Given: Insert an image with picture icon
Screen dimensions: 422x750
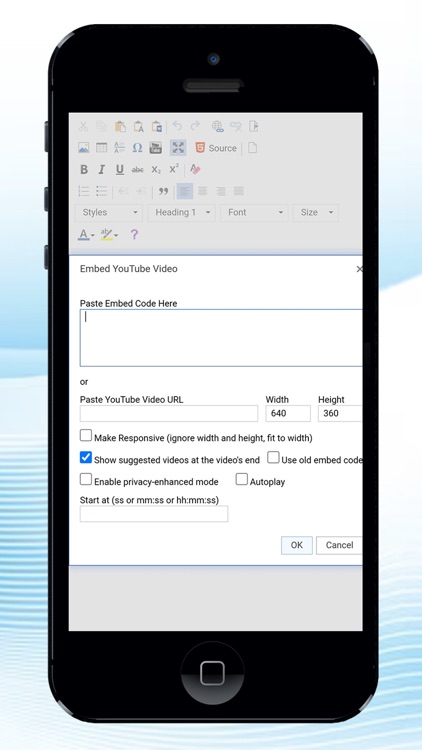Looking at the screenshot, I should (84, 148).
